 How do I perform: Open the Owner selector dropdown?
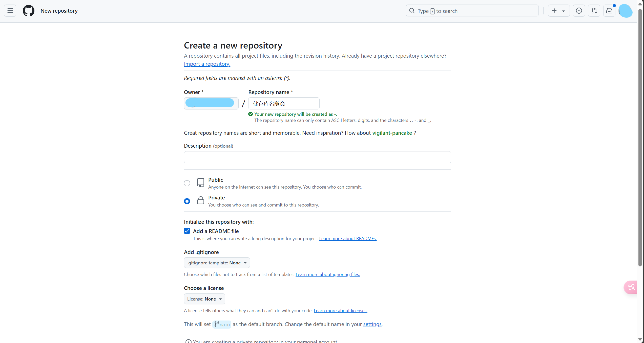[x=211, y=103]
